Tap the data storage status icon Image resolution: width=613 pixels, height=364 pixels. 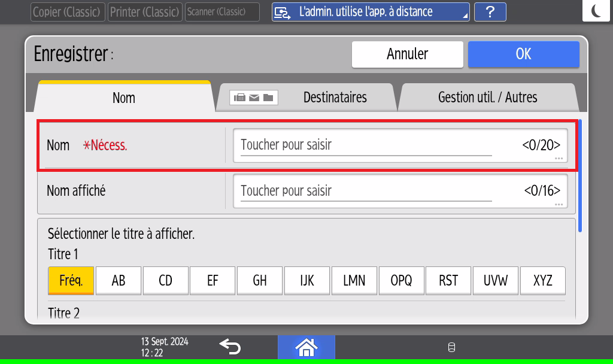[x=451, y=347]
